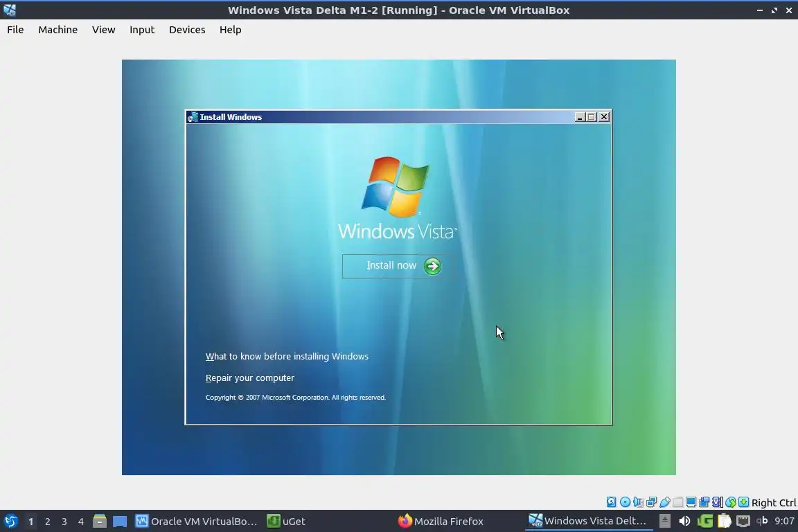Click the qBittorrent tray icon
798x532 pixels.
[762, 520]
